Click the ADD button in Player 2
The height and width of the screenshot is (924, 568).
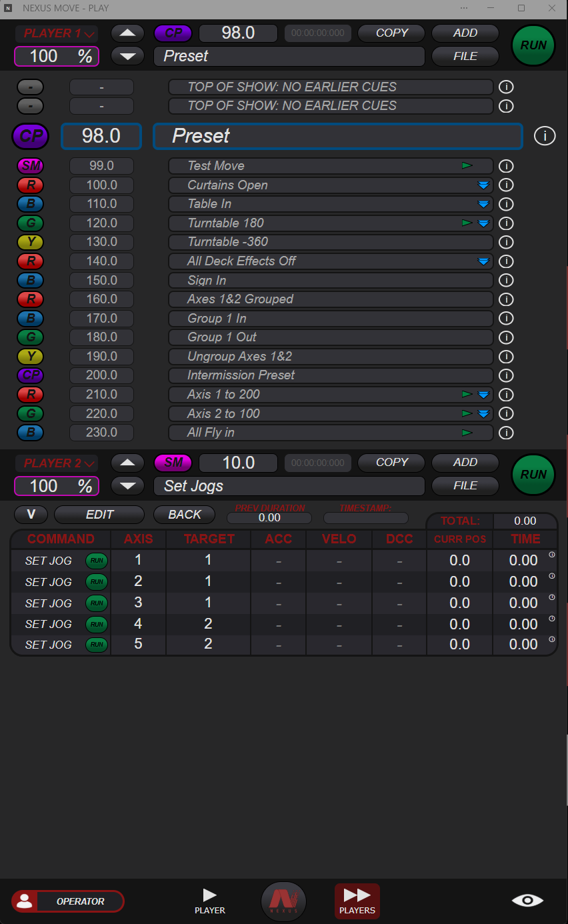pyautogui.click(x=465, y=463)
